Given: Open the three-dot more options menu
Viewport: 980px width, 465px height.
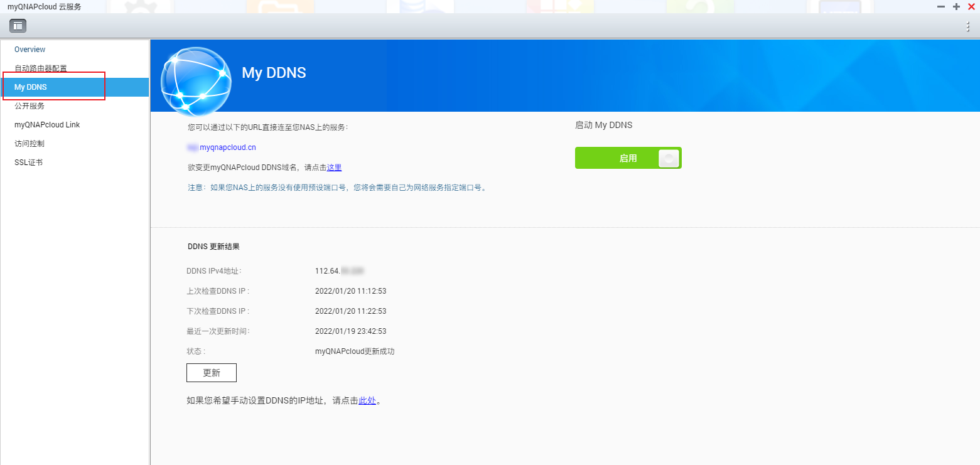Looking at the screenshot, I should coord(967,26).
